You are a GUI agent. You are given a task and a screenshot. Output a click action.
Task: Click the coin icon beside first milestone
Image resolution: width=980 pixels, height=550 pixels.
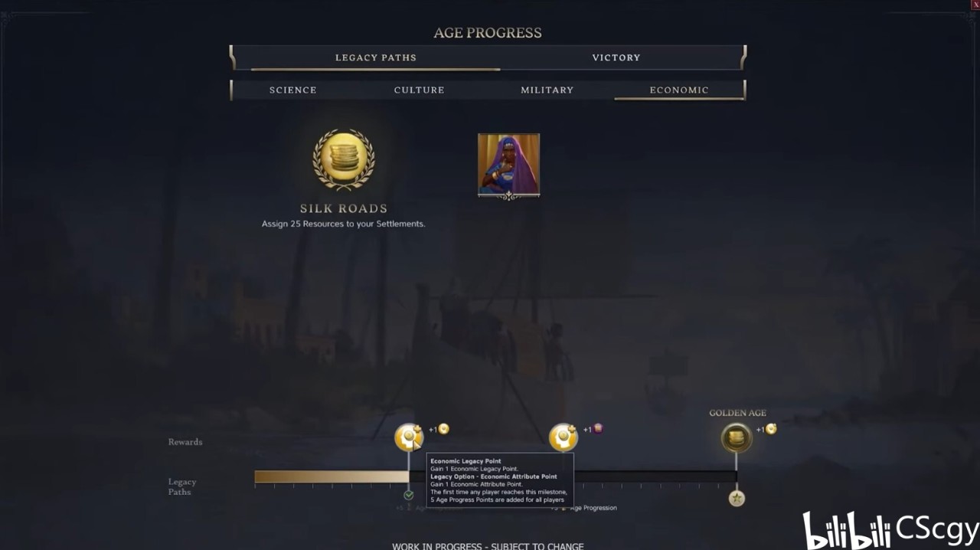click(443, 429)
